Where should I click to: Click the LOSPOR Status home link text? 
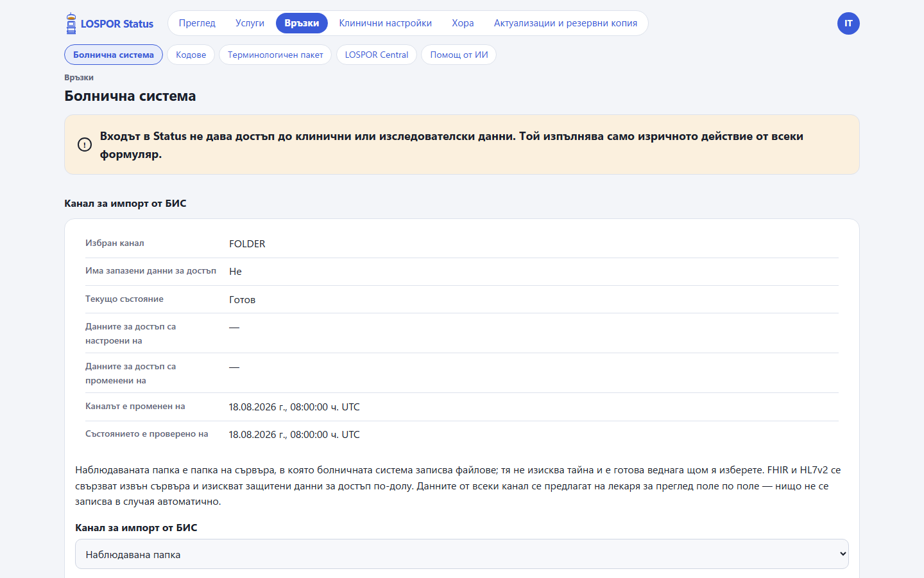tap(117, 24)
